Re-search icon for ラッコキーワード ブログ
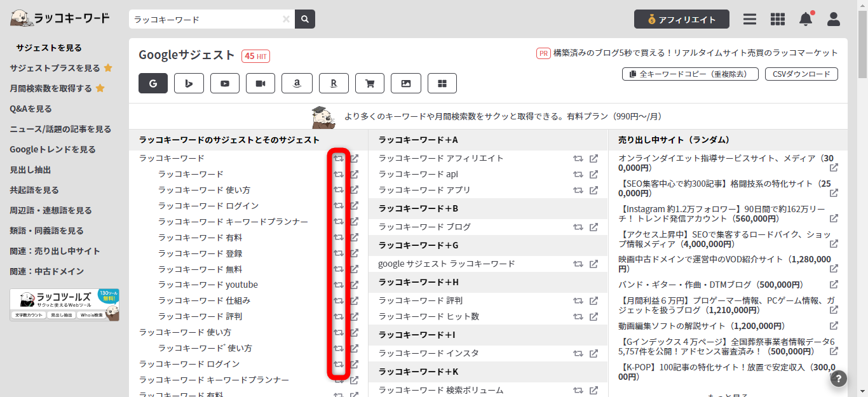Screen dimensions: 868x397 click(x=578, y=227)
